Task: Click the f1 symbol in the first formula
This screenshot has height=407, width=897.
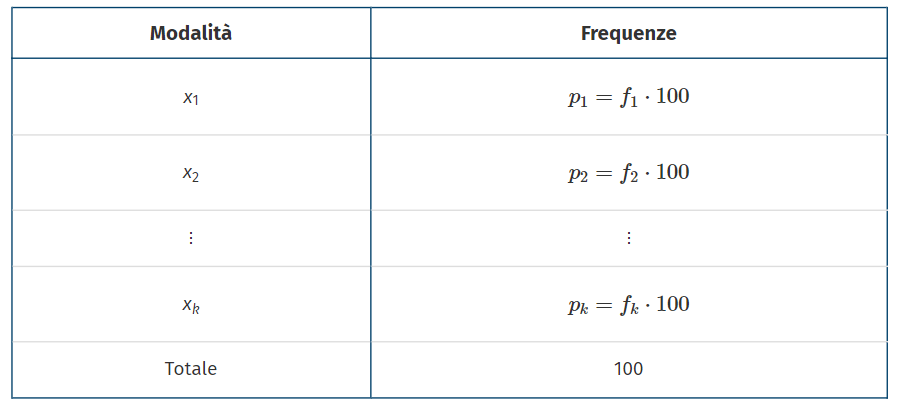Action: coord(629,98)
